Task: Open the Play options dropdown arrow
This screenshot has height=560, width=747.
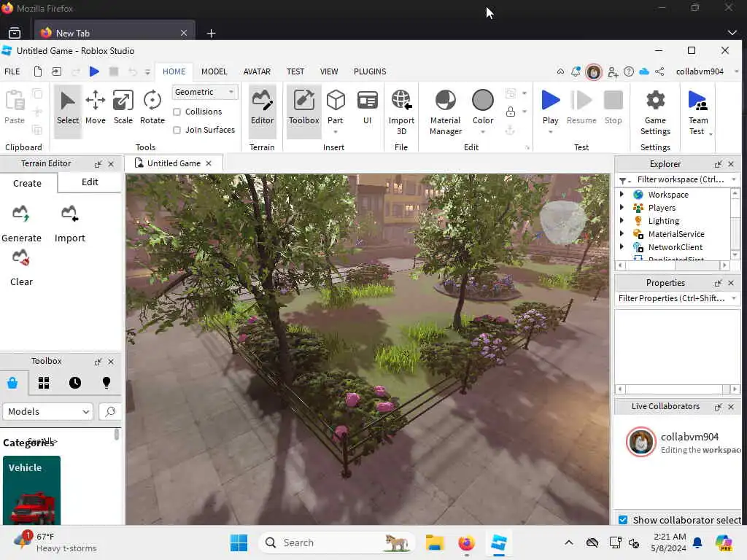Action: point(550,132)
